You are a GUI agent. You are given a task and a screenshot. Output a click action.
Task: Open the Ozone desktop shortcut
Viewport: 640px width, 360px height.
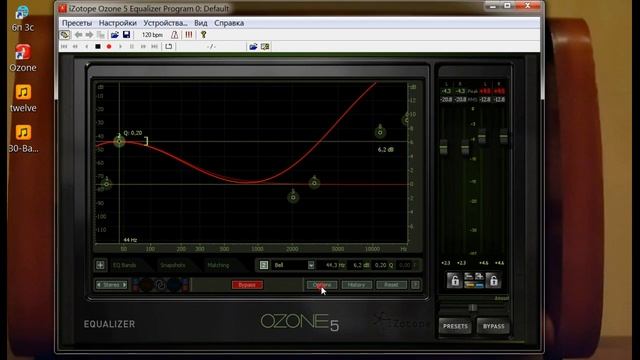point(23,58)
